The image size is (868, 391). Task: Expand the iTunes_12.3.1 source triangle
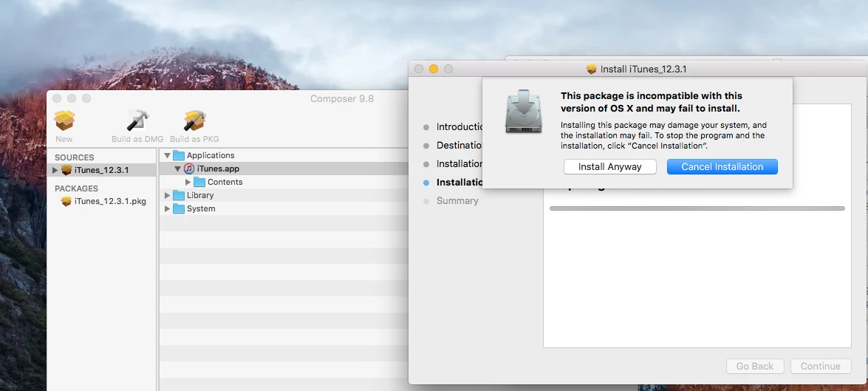tap(55, 170)
